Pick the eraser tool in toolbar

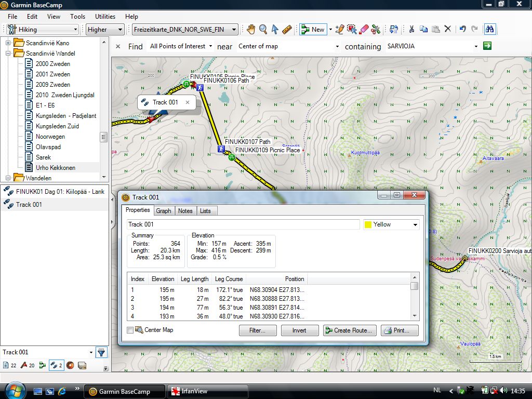[x=364, y=30]
